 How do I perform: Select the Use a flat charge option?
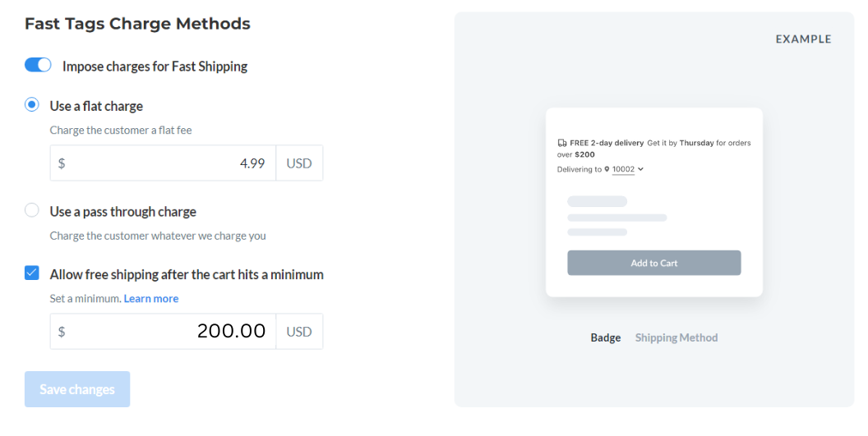32,104
